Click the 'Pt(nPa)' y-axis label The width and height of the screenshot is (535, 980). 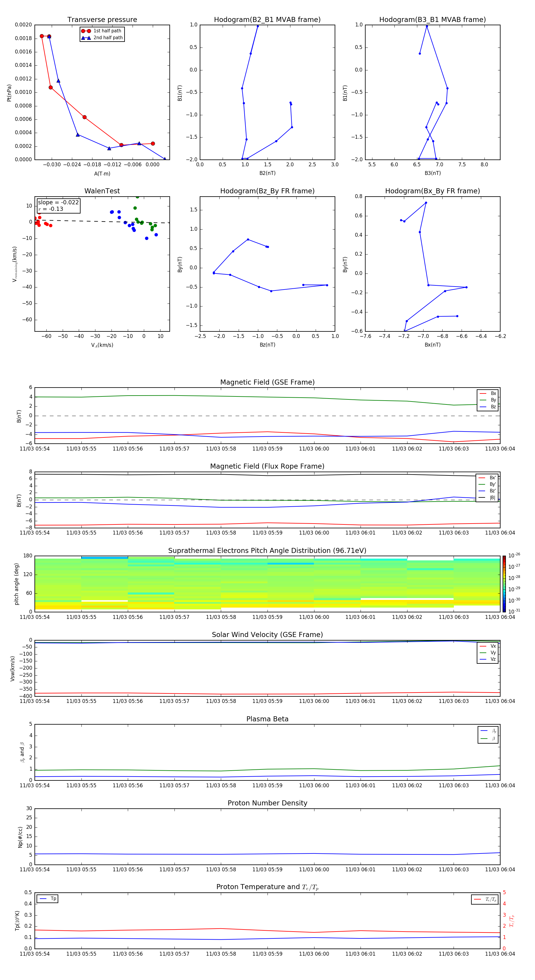click(x=9, y=92)
